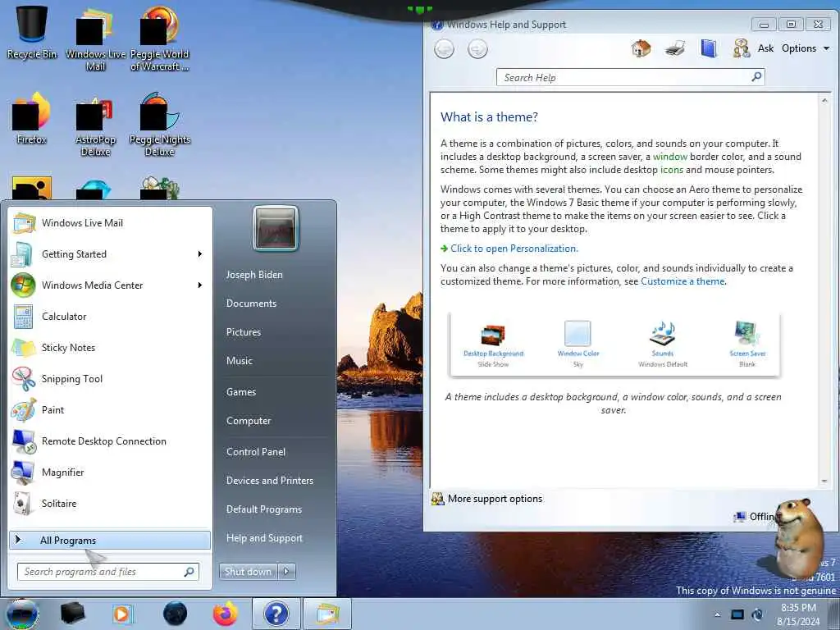
Task: Select the Firefox desktop icon
Action: point(32,119)
